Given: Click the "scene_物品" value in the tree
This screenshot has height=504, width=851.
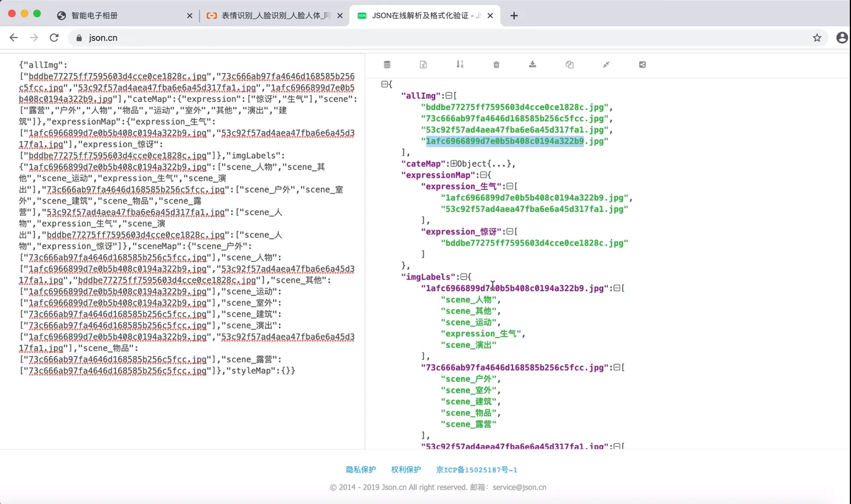Looking at the screenshot, I should (x=469, y=413).
